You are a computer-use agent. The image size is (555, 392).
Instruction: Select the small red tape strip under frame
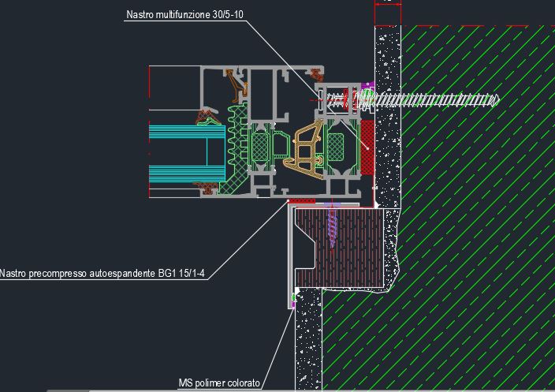click(300, 202)
